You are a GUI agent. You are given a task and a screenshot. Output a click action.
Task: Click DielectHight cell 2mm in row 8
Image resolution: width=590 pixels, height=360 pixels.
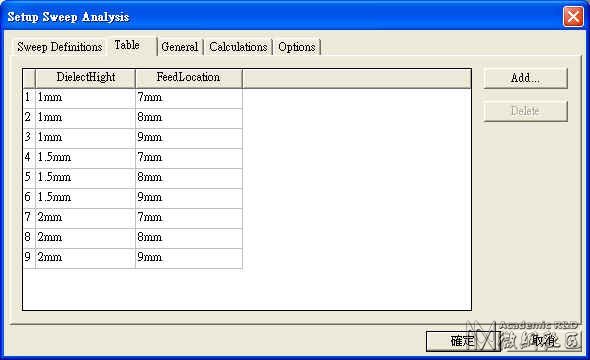pyautogui.click(x=85, y=238)
